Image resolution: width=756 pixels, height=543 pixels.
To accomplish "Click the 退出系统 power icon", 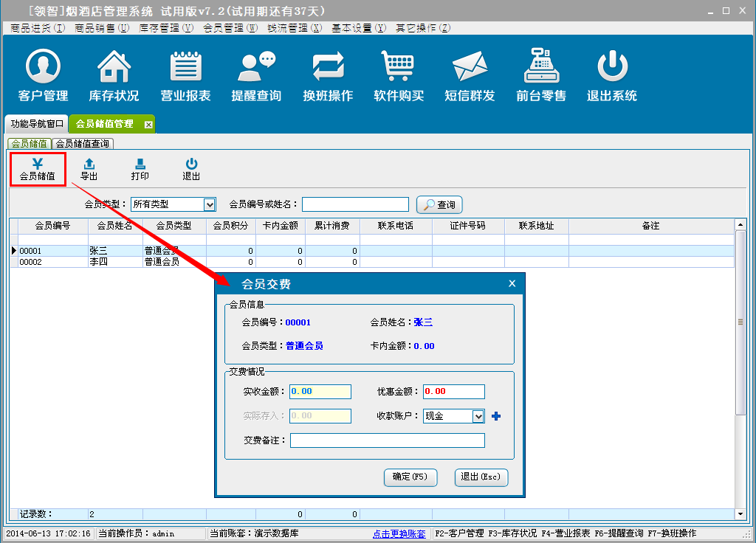I will coord(611,75).
